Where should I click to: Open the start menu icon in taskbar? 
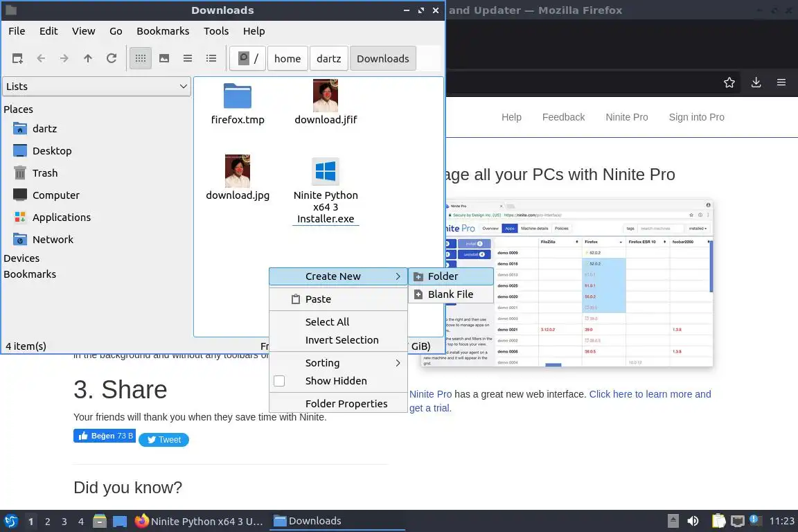coord(10,522)
